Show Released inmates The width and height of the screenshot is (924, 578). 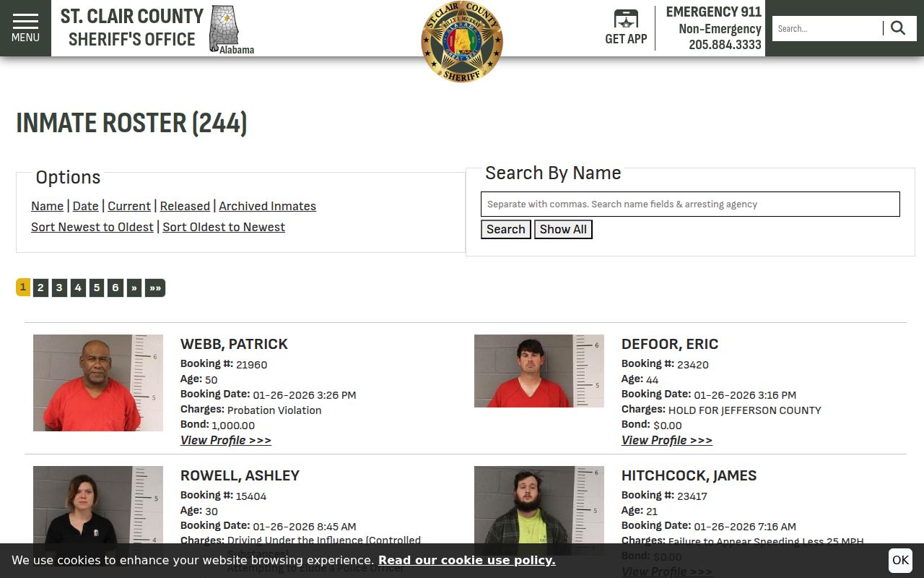(185, 206)
